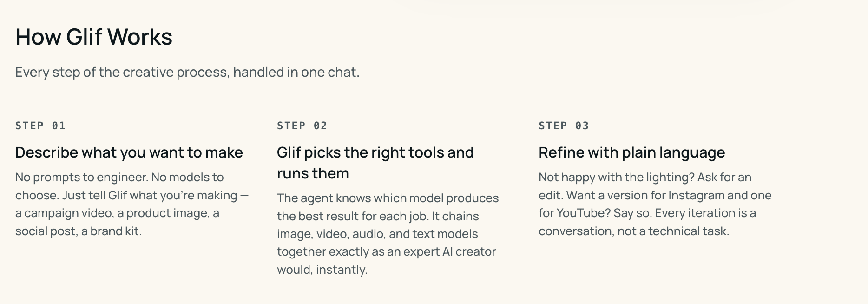The width and height of the screenshot is (868, 304).
Task: Click "Describe what you want to make" title
Action: click(x=129, y=152)
